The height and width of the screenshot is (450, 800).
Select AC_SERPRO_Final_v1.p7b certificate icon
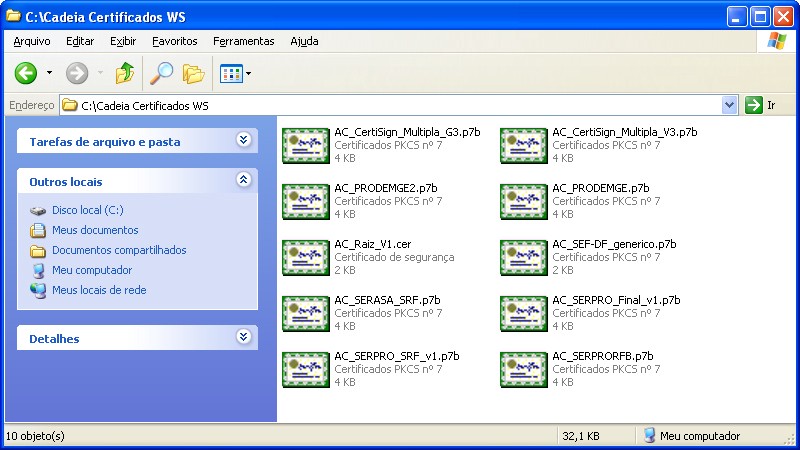click(x=523, y=314)
